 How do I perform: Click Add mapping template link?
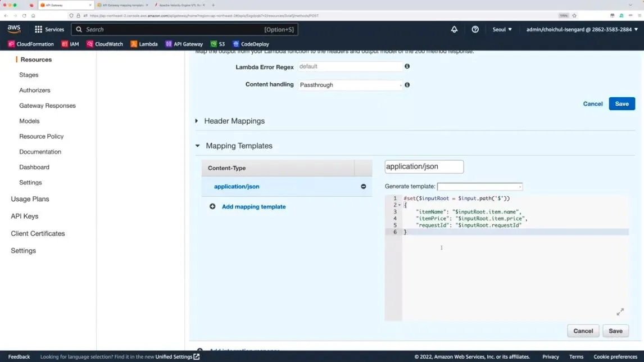[254, 207]
